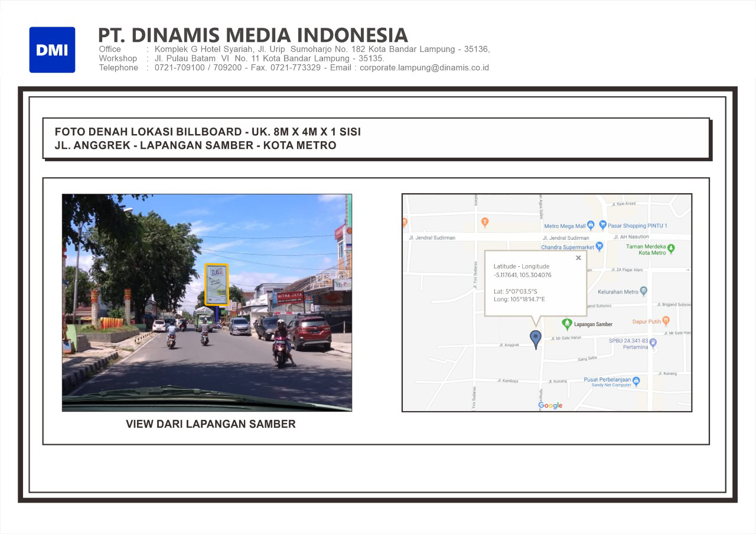
Task: Click the 'Lat: 5°07'03.5"S' text
Action: point(516,291)
